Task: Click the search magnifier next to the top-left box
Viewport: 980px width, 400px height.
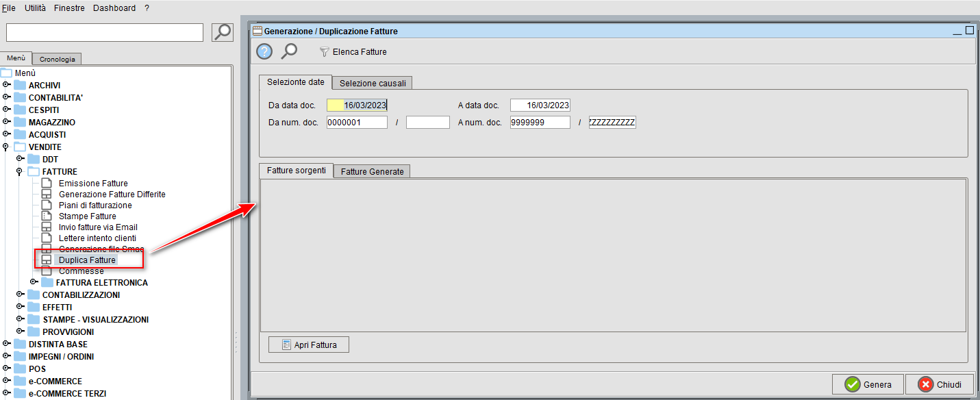Action: click(221, 32)
